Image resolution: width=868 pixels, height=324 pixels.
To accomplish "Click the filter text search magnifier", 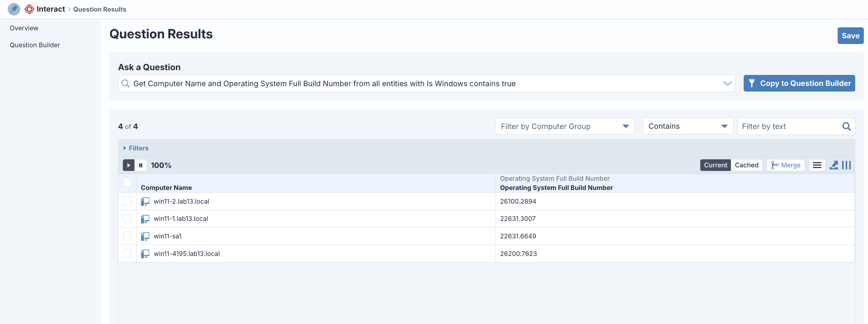I will coord(846,126).
